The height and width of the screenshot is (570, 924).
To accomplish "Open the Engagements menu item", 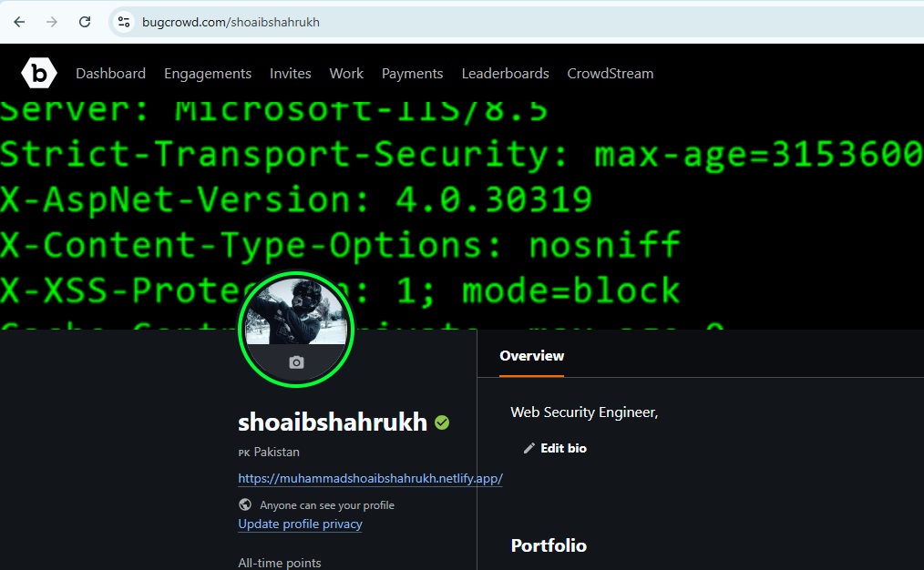I will (208, 74).
